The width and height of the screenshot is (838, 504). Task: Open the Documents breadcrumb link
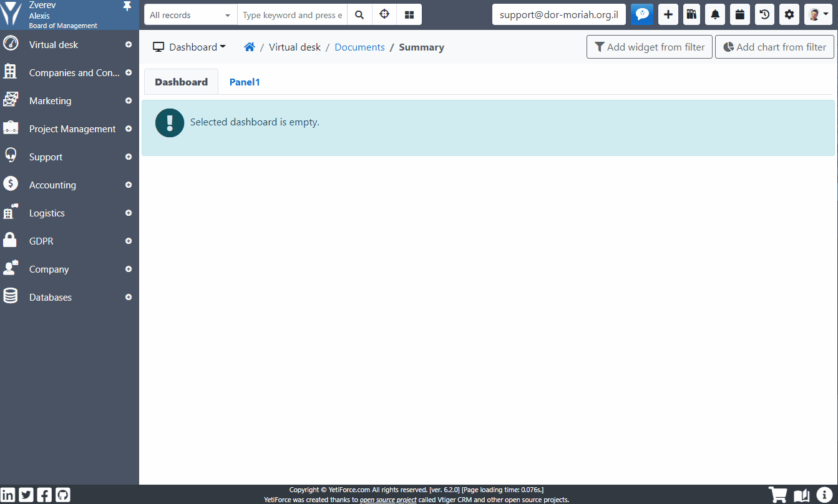point(359,46)
